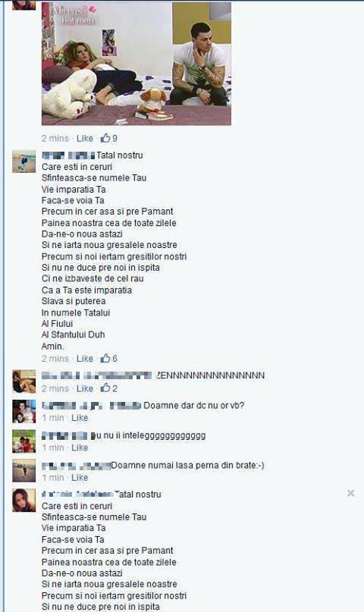Click the thumbs-up icon showing 9 likes
Image resolution: width=364 pixels, height=612 pixels.
tap(105, 138)
